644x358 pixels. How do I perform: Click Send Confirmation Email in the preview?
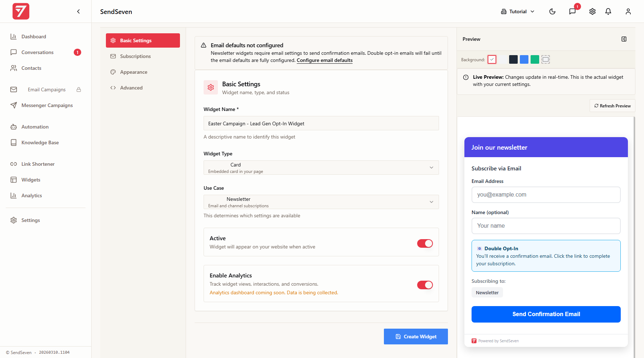click(x=546, y=314)
